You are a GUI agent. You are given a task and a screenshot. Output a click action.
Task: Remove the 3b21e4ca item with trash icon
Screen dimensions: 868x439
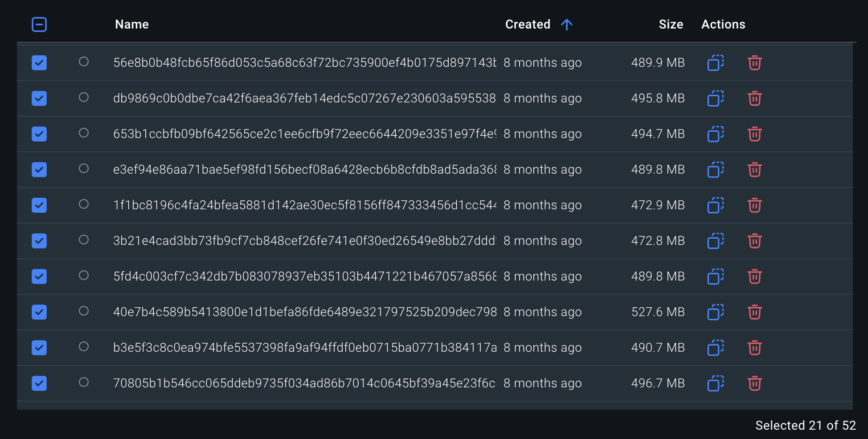(754, 241)
